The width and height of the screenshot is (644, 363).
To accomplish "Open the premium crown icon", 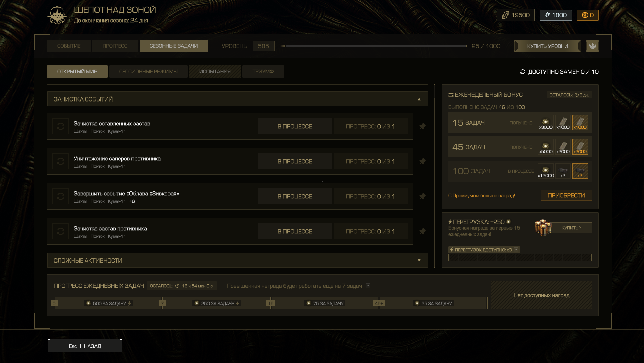I will (593, 46).
